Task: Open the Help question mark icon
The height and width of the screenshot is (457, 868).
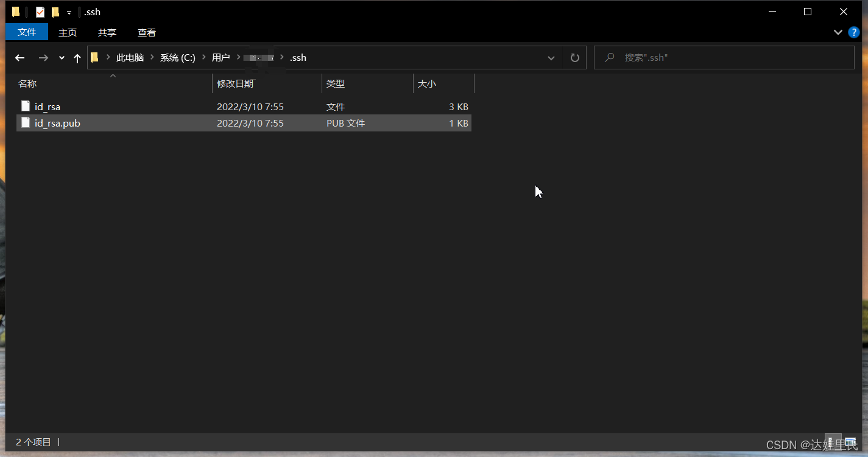Action: [854, 32]
